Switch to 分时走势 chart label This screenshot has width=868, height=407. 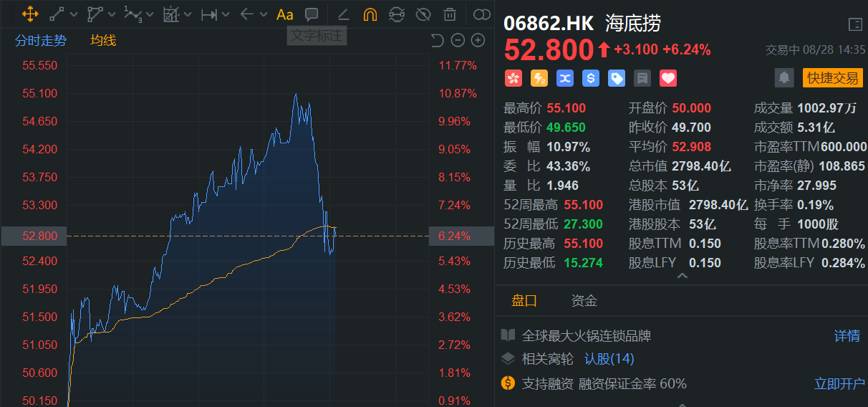[x=40, y=40]
